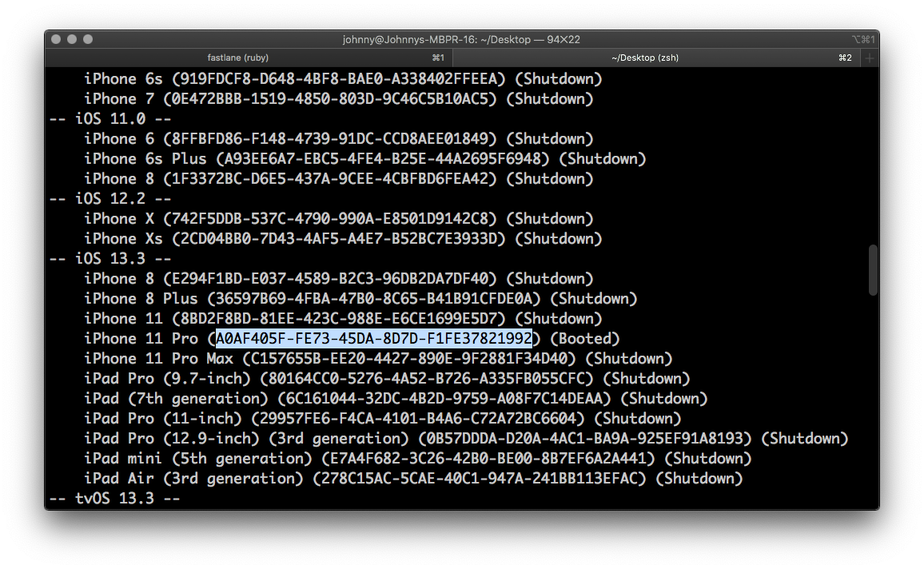Close the terminal window with red button

pos(56,39)
